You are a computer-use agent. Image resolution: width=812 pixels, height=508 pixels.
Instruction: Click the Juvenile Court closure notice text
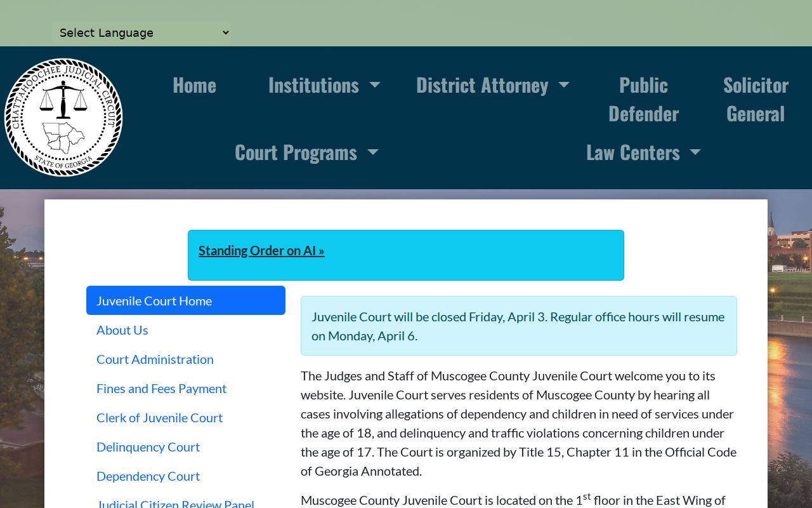coord(518,326)
